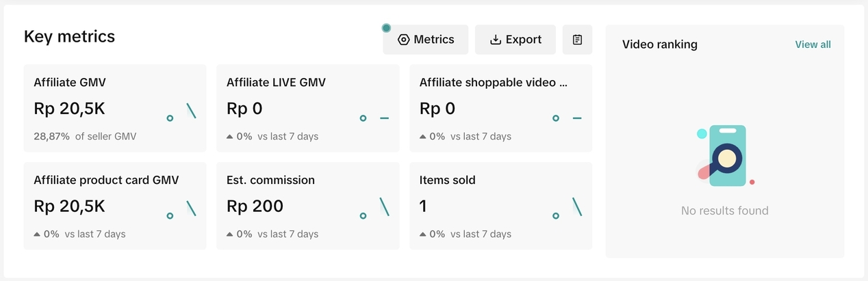This screenshot has width=868, height=281.
Task: Open the Metrics settings button
Action: pyautogui.click(x=426, y=40)
